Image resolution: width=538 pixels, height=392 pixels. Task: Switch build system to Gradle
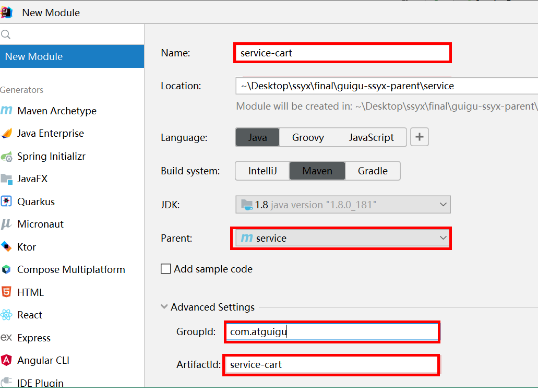373,171
